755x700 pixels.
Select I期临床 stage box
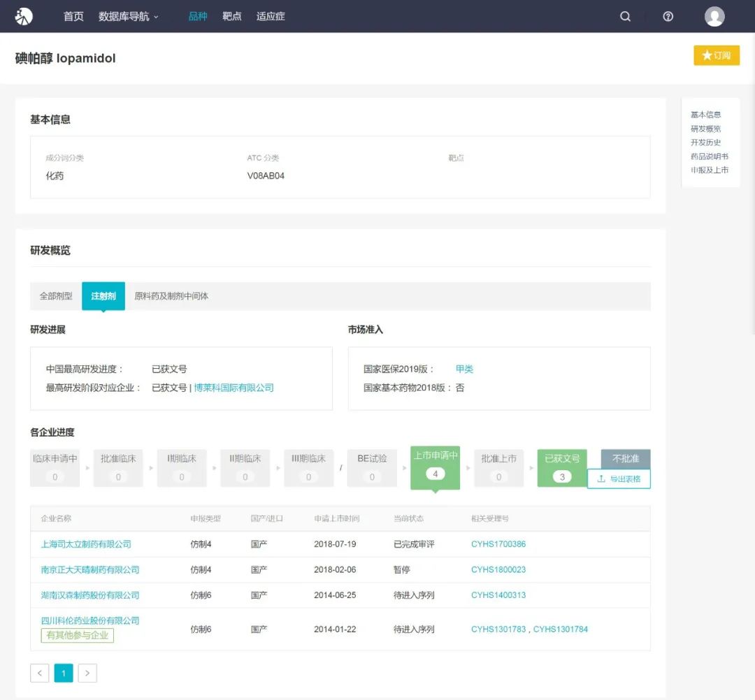pyautogui.click(x=182, y=468)
